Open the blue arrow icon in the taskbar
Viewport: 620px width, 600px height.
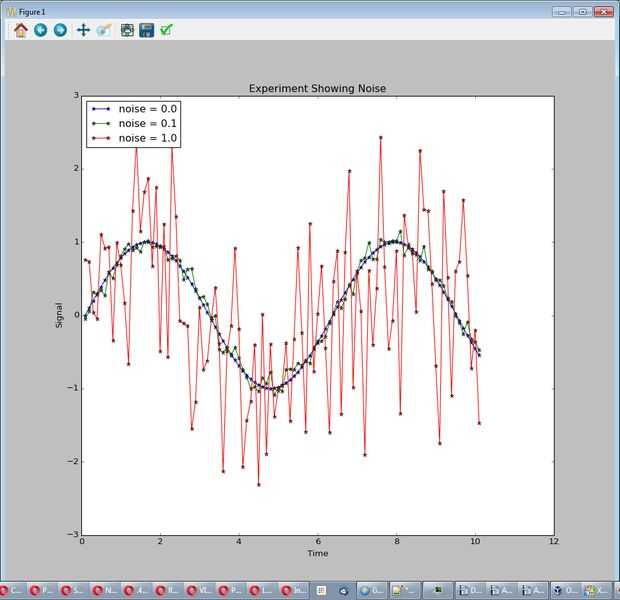pyautogui.click(x=344, y=591)
